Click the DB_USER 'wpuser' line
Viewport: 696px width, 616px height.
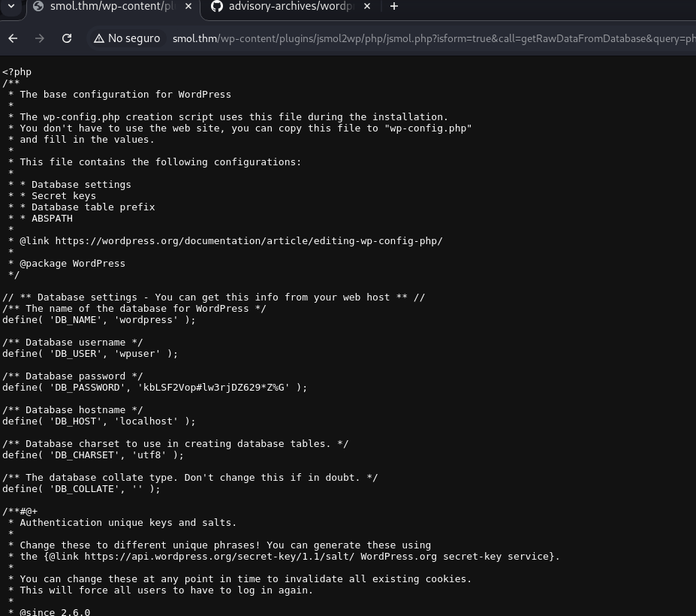(x=90, y=354)
